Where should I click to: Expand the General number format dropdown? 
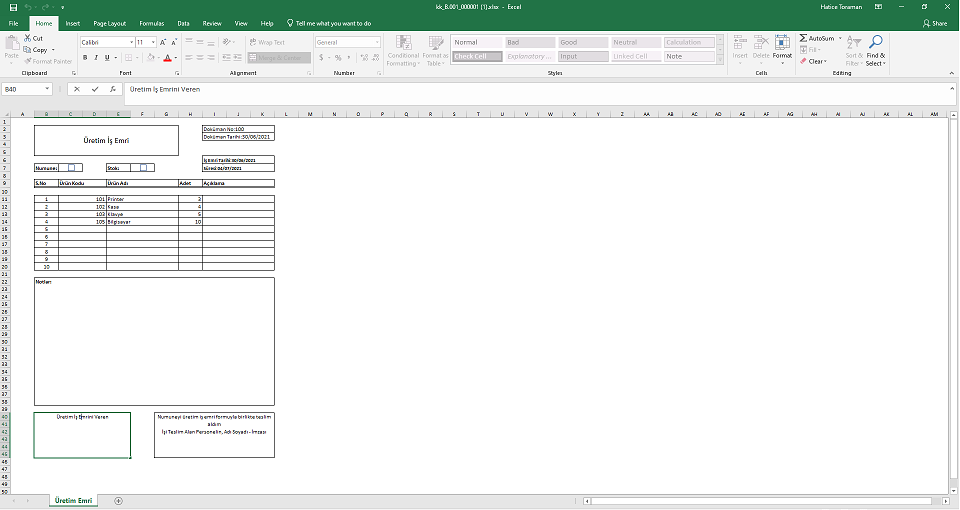[x=377, y=42]
